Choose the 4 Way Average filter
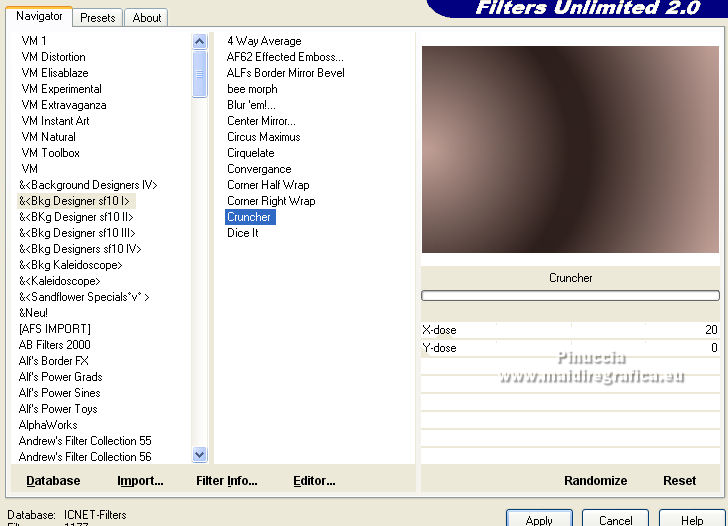This screenshot has width=728, height=526. 264,41
